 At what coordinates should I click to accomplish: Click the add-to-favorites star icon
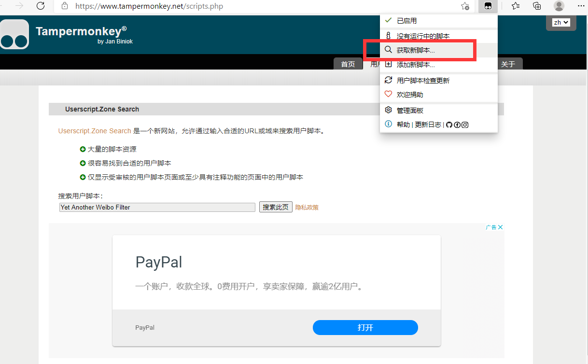pos(464,6)
